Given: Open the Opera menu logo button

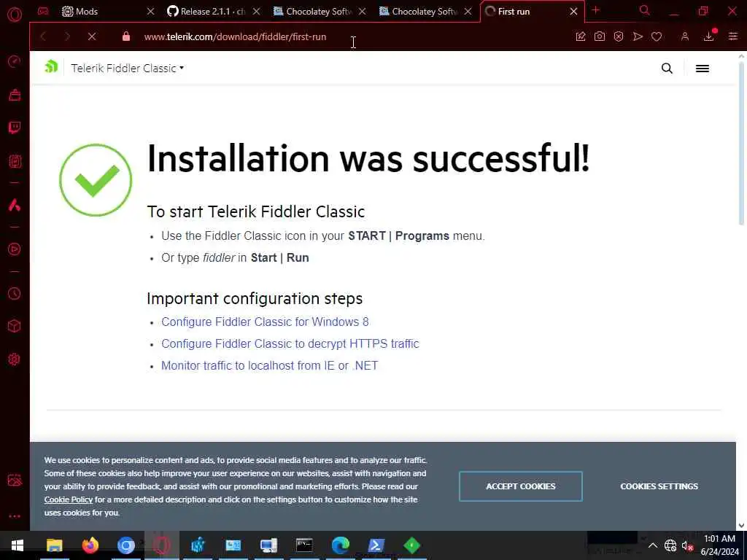Looking at the screenshot, I should 15,15.
